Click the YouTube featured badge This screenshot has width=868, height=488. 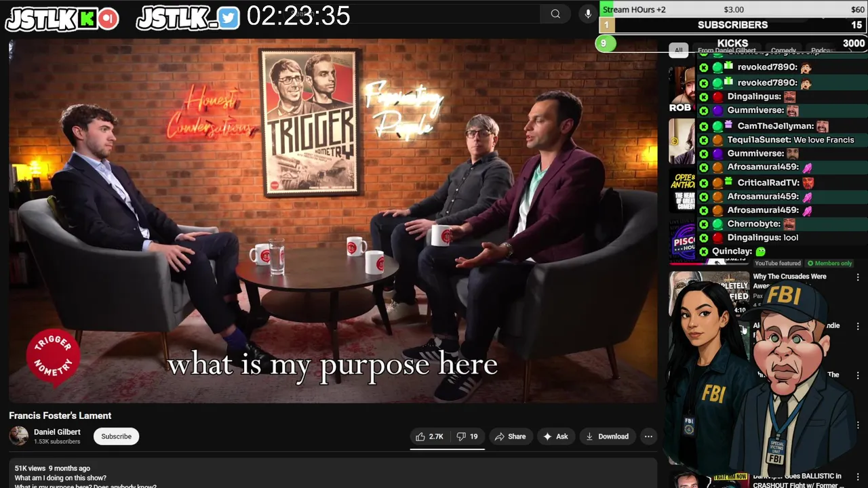(x=777, y=263)
